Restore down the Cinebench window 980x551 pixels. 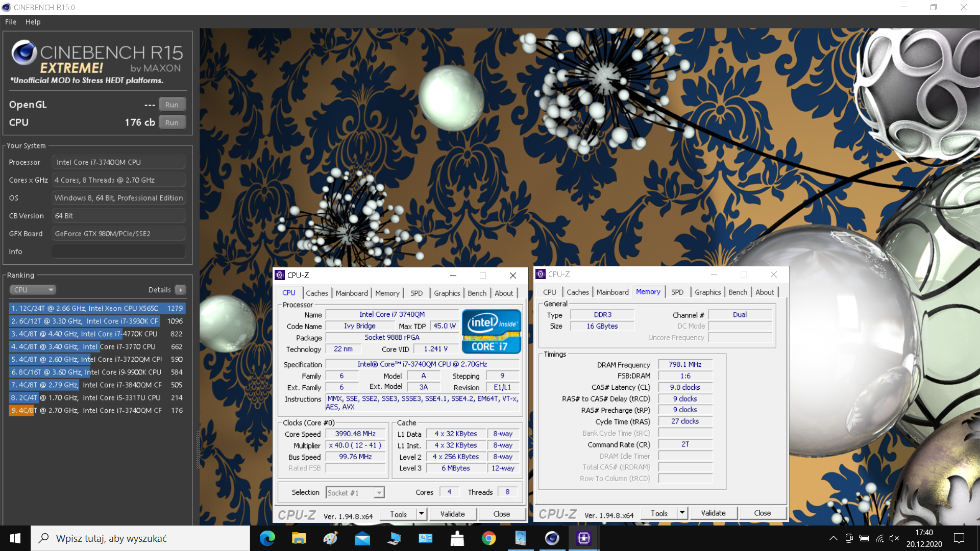934,7
